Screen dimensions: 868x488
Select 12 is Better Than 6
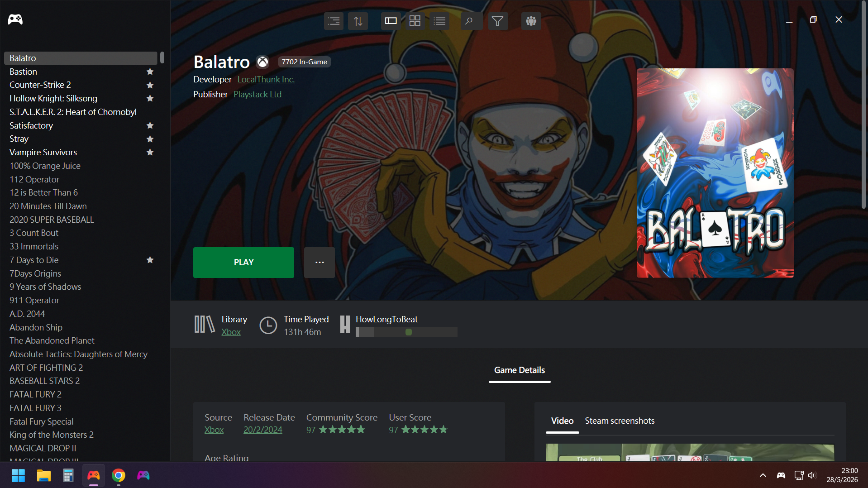click(81, 192)
